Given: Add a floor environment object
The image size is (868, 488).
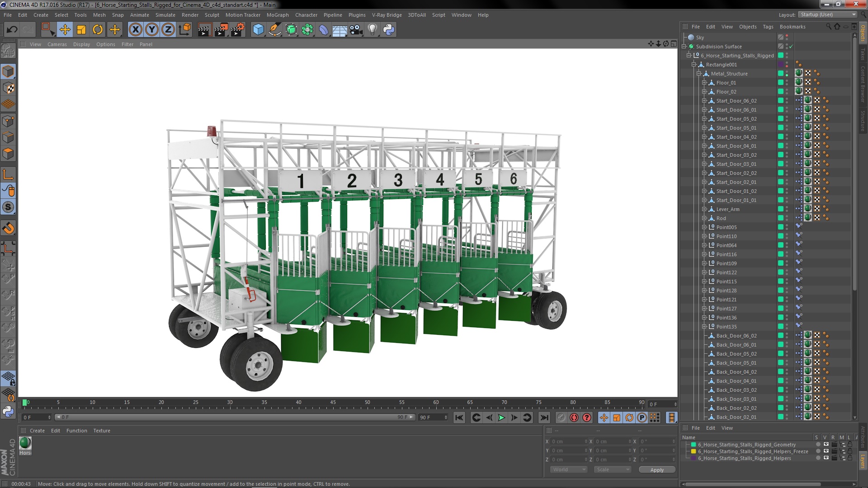Looking at the screenshot, I should coord(340,30).
